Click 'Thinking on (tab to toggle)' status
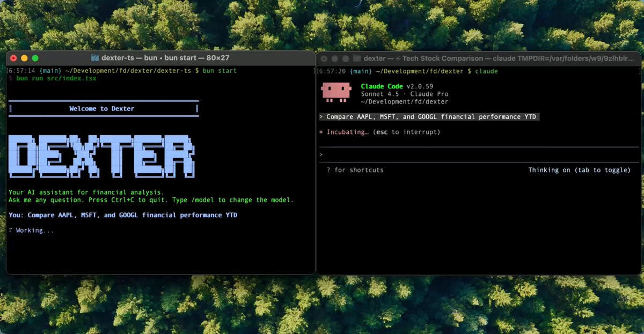This screenshot has height=334, width=644. click(579, 170)
